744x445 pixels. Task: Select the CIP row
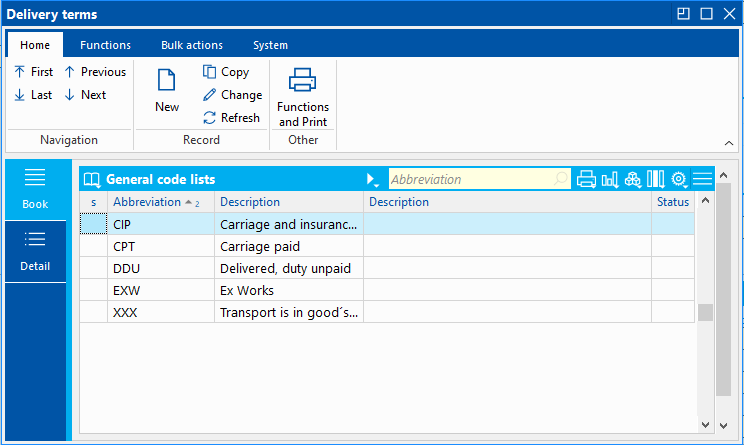[x=387, y=224]
